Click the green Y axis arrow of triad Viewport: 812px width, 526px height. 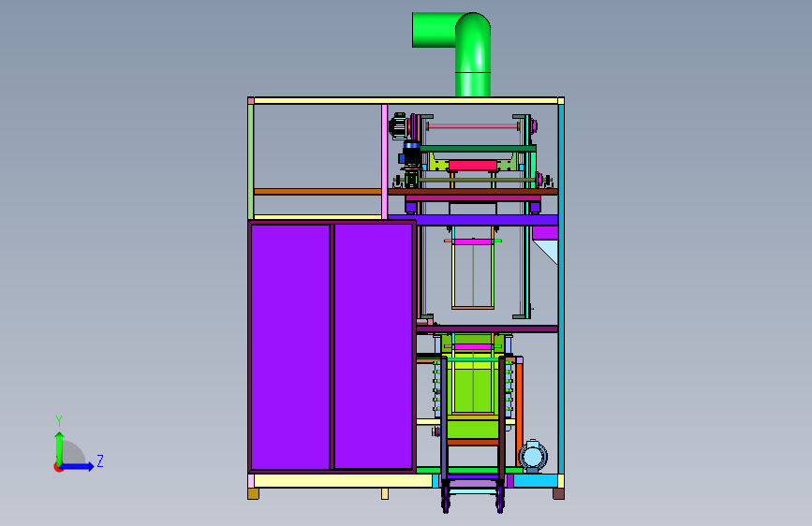(x=60, y=447)
